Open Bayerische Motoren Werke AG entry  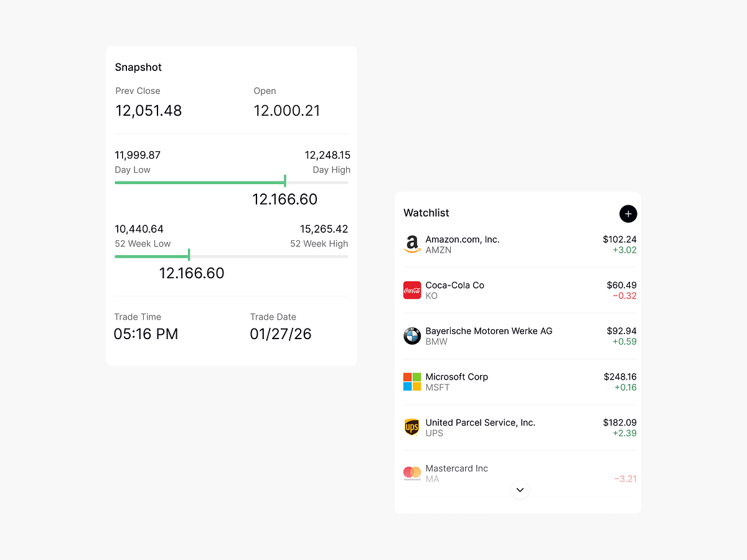520,336
